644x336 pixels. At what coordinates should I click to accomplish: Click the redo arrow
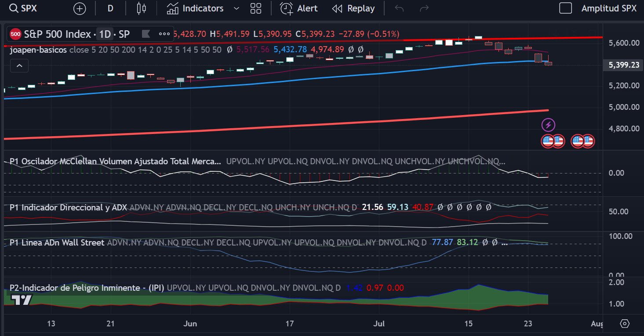coord(424,8)
